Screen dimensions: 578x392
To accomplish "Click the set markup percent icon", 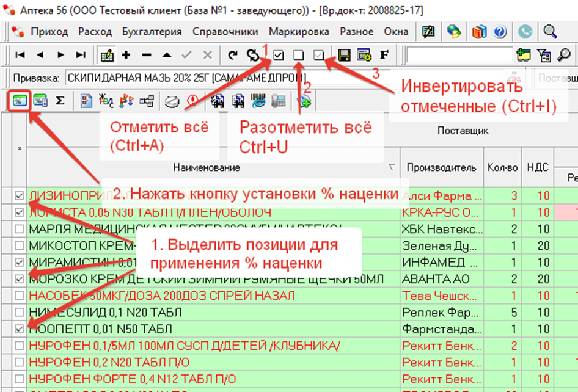I will point(20,101).
